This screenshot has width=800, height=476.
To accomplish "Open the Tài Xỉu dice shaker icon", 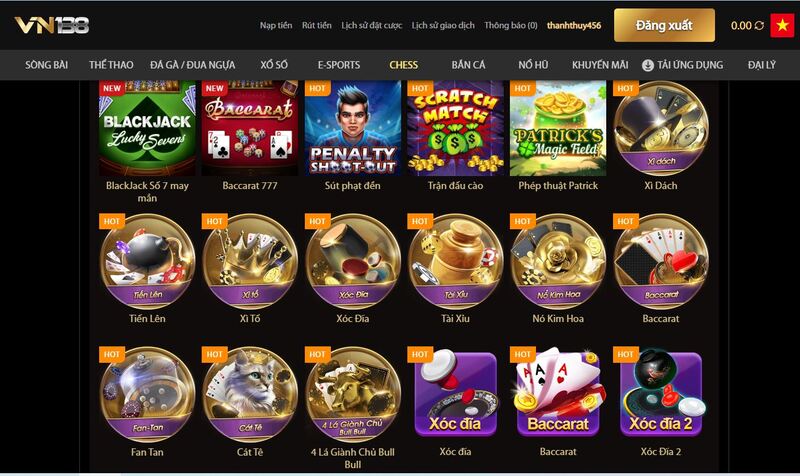I will click(455, 261).
